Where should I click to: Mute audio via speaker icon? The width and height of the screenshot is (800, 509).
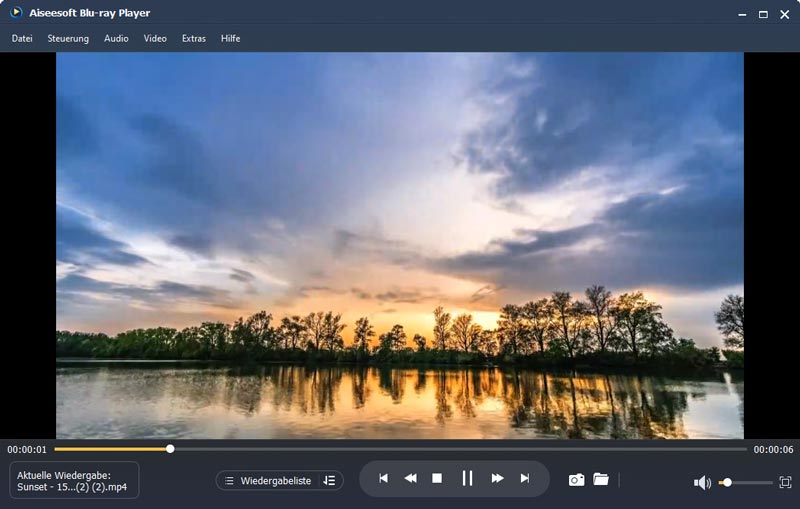(x=702, y=482)
